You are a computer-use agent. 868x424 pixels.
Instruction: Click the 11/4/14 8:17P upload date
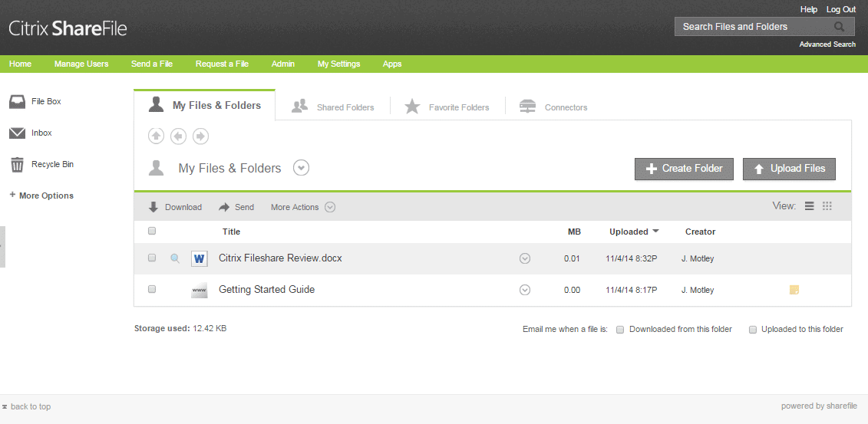click(x=631, y=291)
